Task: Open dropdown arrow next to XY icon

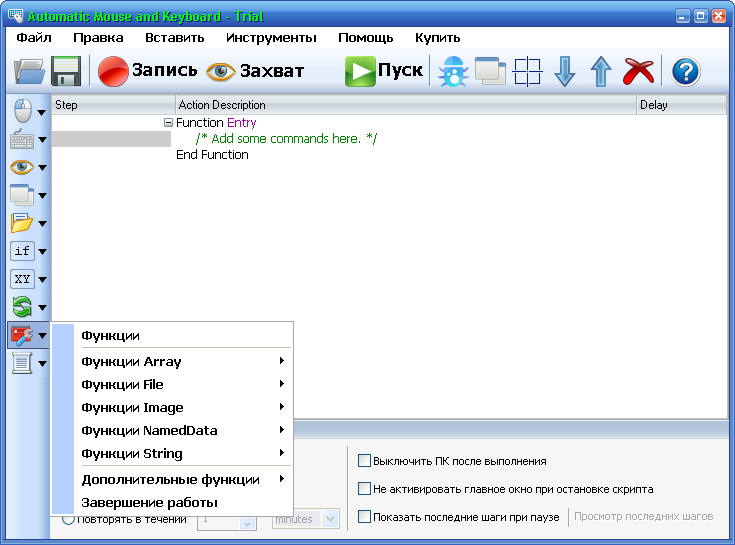Action: pyautogui.click(x=42, y=280)
